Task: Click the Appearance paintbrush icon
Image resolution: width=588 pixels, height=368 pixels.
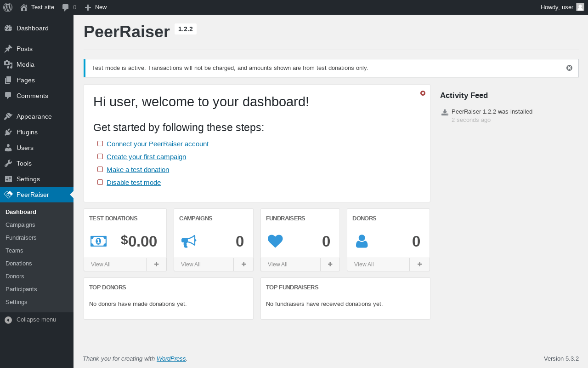Action: point(8,116)
